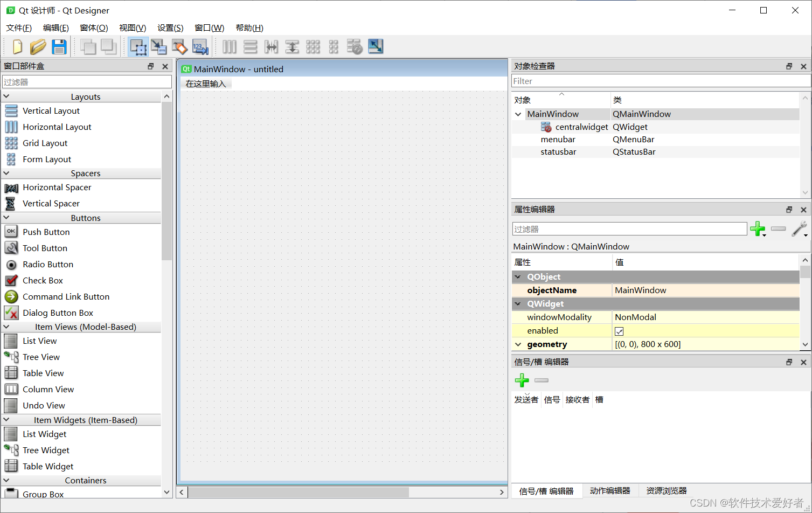812x513 pixels.
Task: Focus the object inspector Filter field
Action: tap(661, 81)
